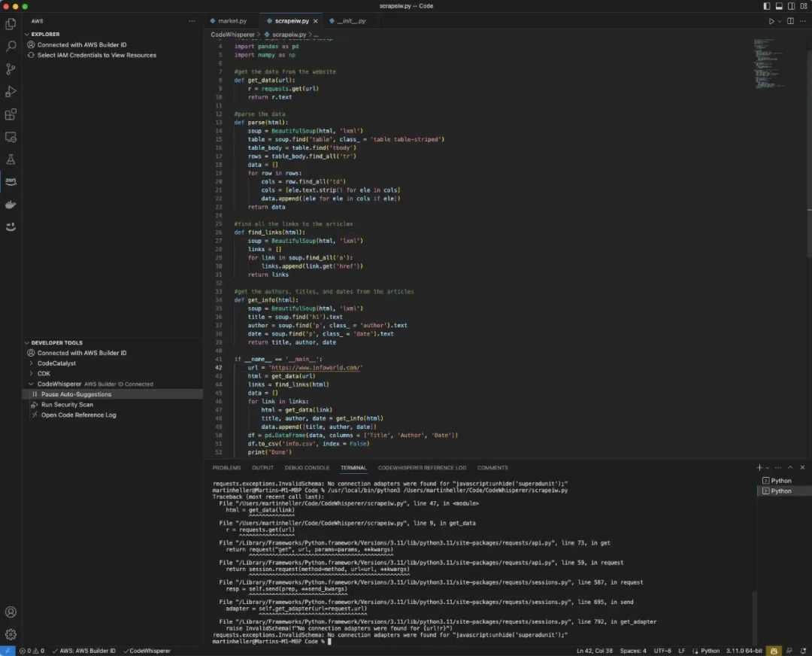Toggle the bottom panel layout button
Image resolution: width=812 pixels, height=656 pixels.
pos(779,6)
